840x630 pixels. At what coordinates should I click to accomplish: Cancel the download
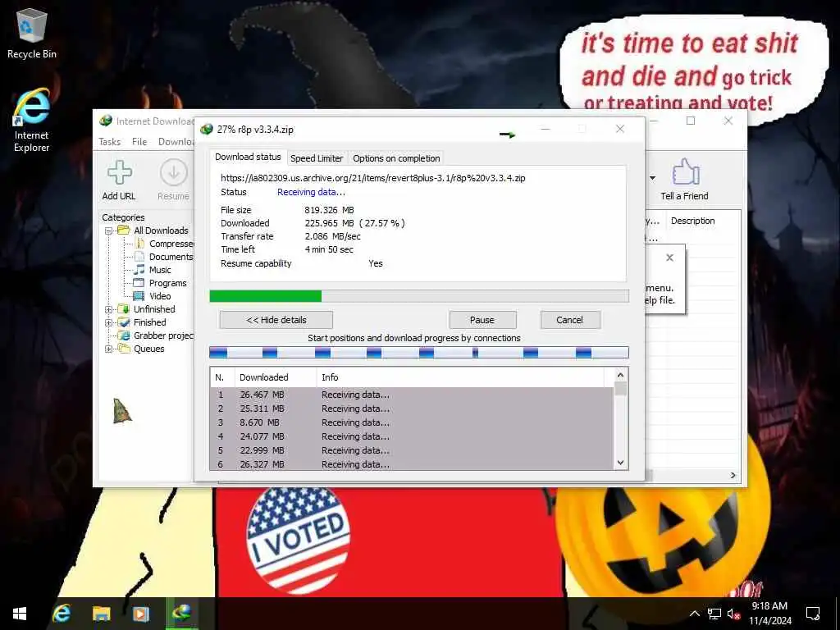coord(569,320)
